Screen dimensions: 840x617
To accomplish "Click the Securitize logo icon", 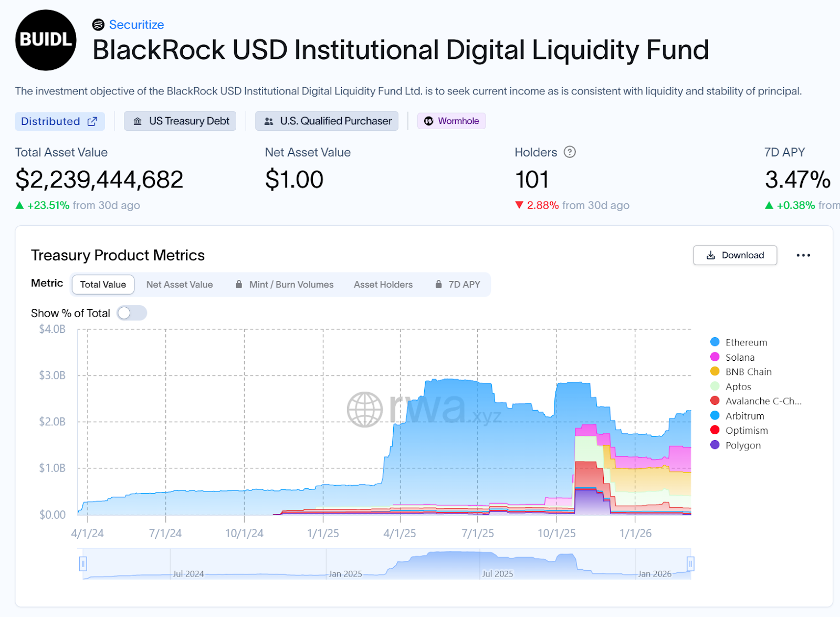I will pos(98,25).
